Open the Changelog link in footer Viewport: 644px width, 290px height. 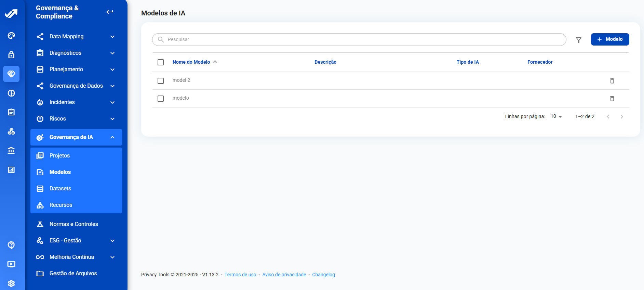[x=323, y=275]
